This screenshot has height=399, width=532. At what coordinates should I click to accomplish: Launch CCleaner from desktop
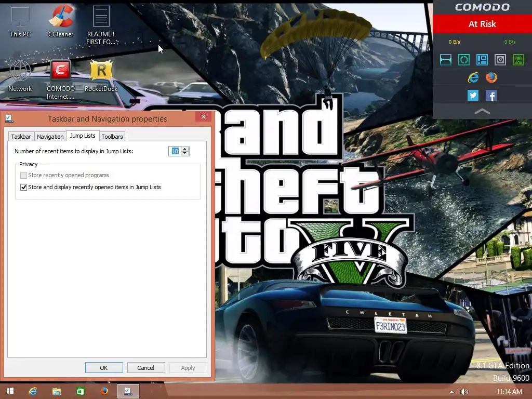pyautogui.click(x=61, y=21)
